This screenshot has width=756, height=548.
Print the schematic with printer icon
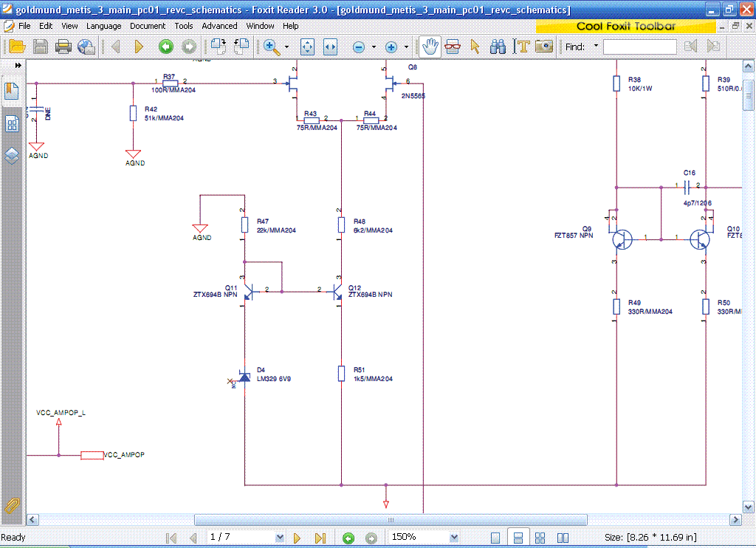point(63,47)
